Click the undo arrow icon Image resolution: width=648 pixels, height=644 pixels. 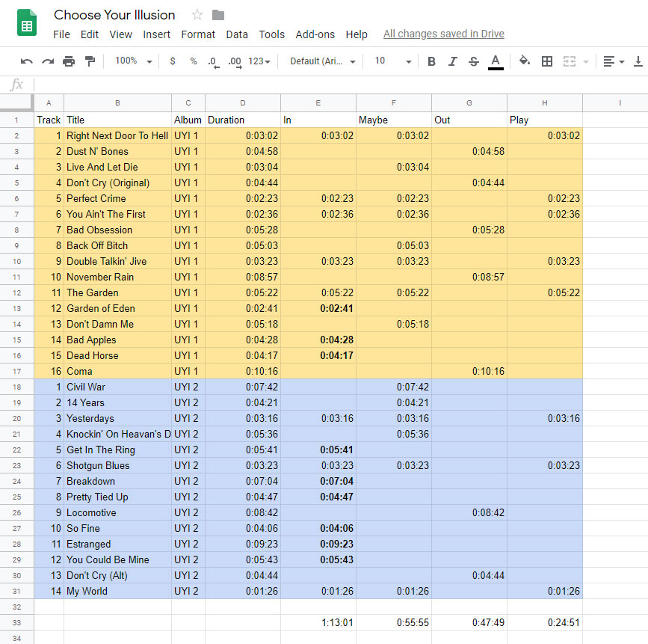click(27, 61)
